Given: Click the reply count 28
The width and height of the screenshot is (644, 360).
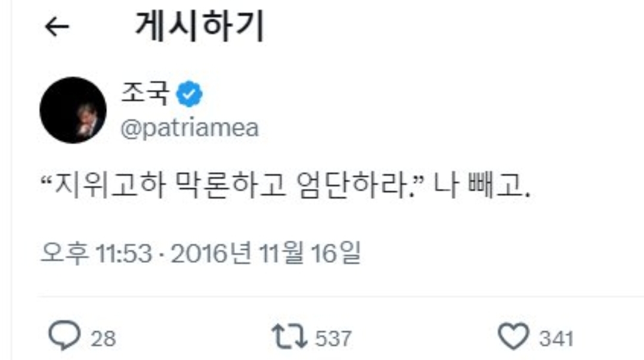Looking at the screenshot, I should pos(103,339).
